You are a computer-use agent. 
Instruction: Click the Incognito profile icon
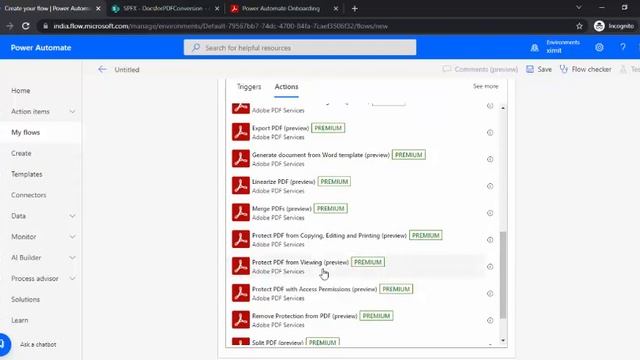599,26
